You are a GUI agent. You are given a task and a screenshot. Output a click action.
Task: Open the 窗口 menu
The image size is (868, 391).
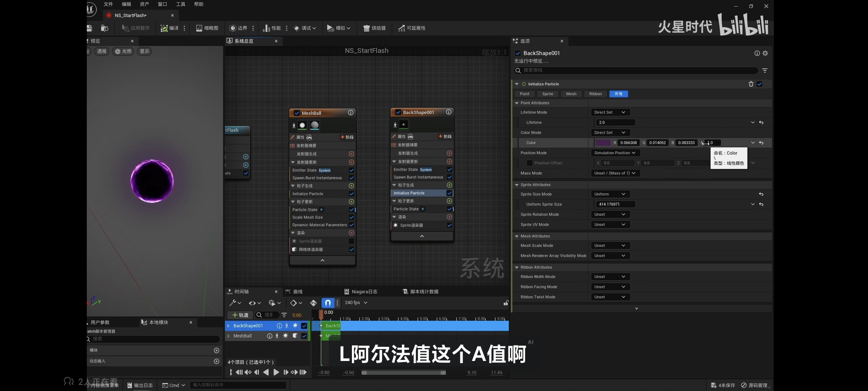[x=162, y=4]
